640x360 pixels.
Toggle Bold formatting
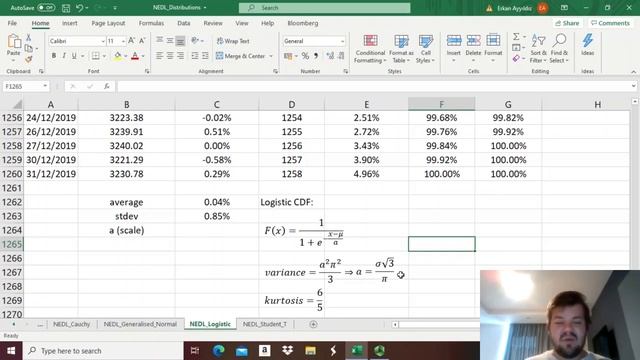click(x=53, y=56)
